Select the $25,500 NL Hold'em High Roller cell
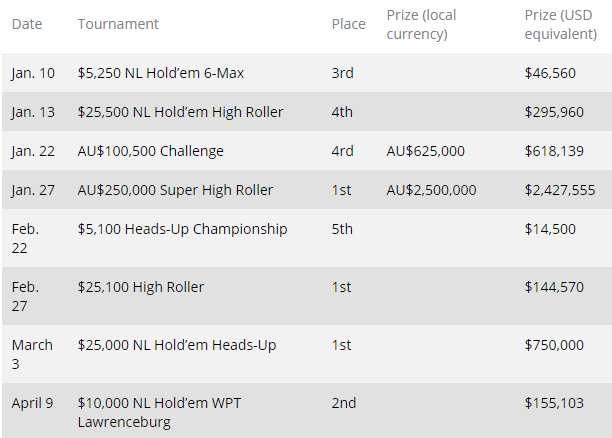This screenshot has height=438, width=612. [180, 112]
